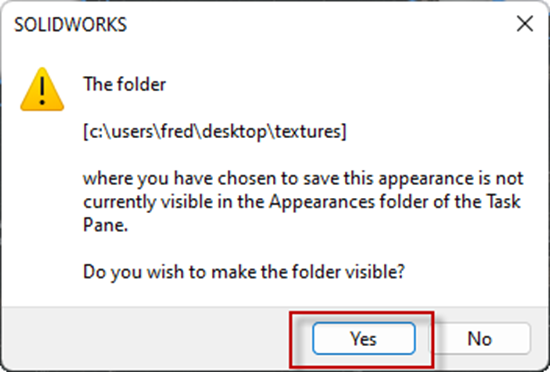Image resolution: width=550 pixels, height=372 pixels.
Task: Click "Do you wish to make the folder visible?"
Action: click(x=244, y=272)
